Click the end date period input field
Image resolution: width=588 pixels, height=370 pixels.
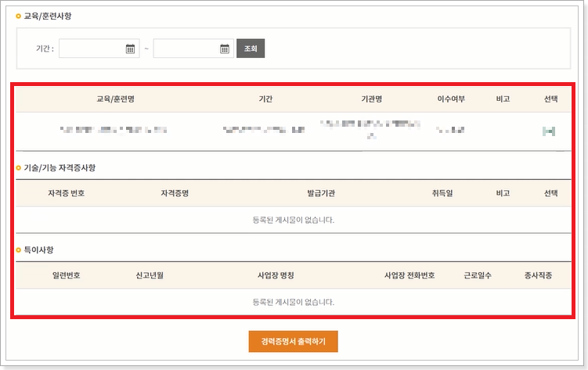193,48
